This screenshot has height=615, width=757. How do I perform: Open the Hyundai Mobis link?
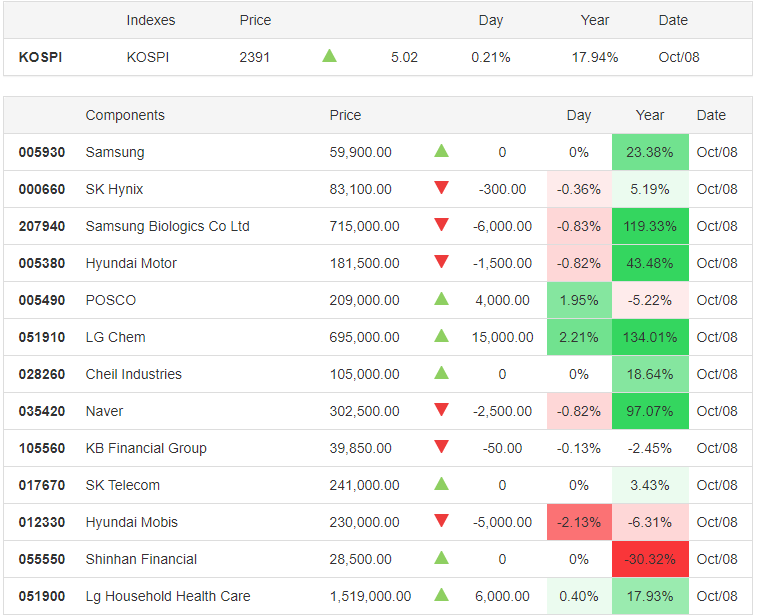point(132,522)
